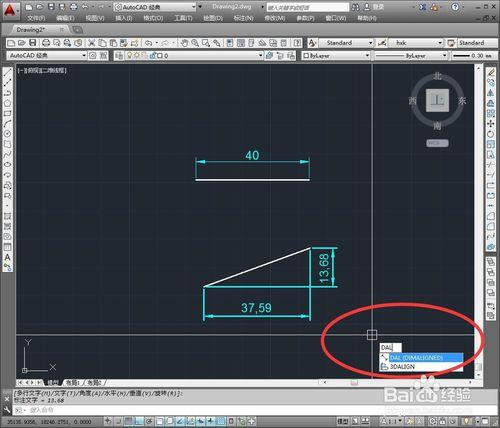Expand the Standard text style dropdown
500x428 pixels.
point(346,43)
